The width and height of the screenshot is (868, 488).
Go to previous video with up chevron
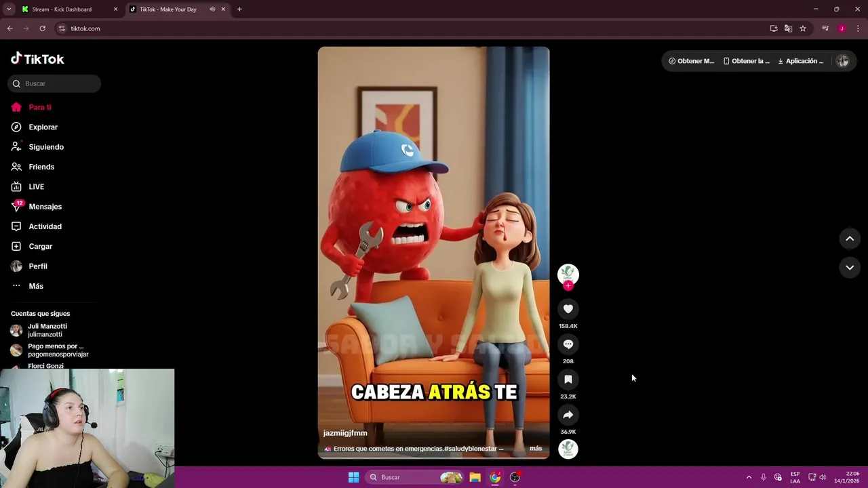[x=850, y=239]
